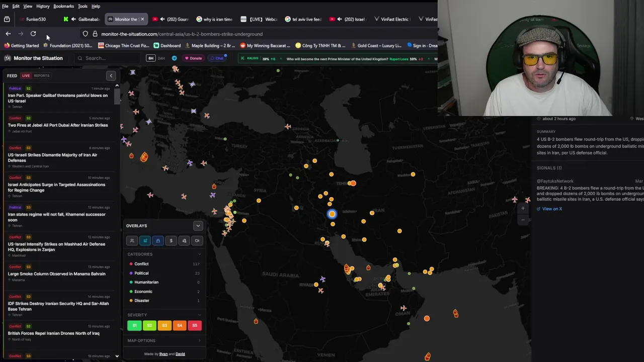Reload the page with refresh icon

[x=33, y=34]
